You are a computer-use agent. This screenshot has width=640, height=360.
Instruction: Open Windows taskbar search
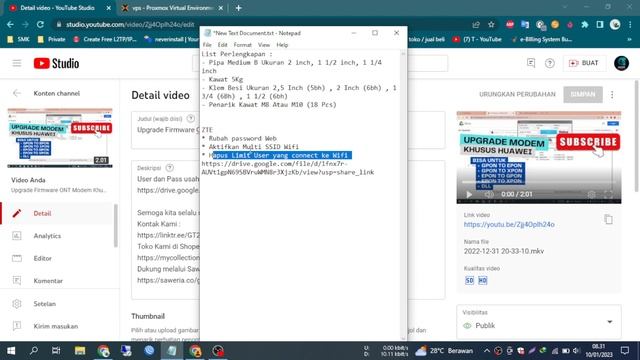point(34,351)
